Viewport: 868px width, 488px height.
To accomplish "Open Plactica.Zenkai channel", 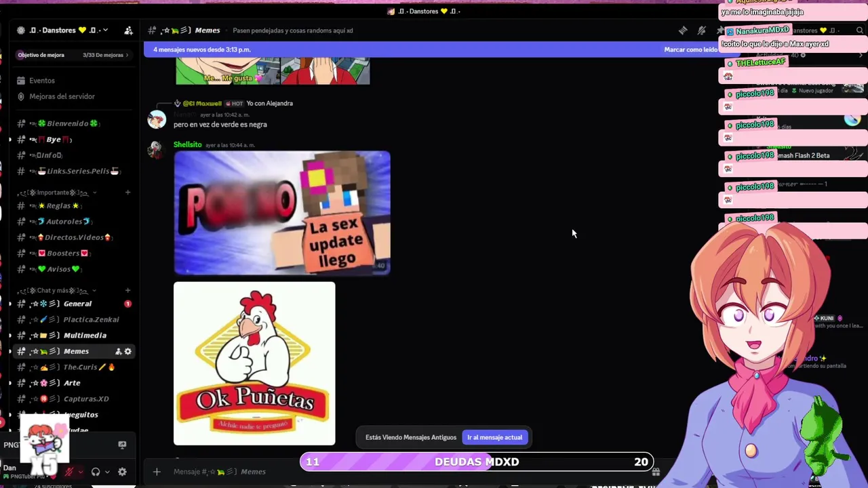I will (x=75, y=319).
